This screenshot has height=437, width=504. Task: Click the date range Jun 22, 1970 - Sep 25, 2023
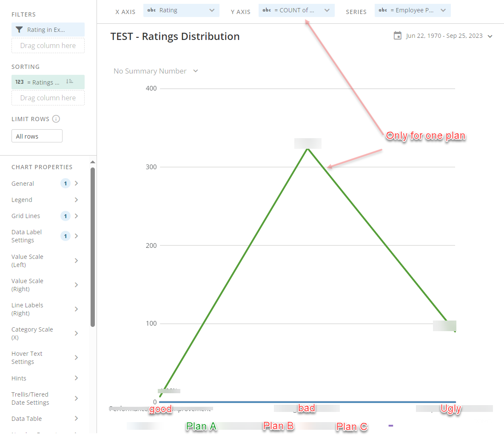[444, 36]
